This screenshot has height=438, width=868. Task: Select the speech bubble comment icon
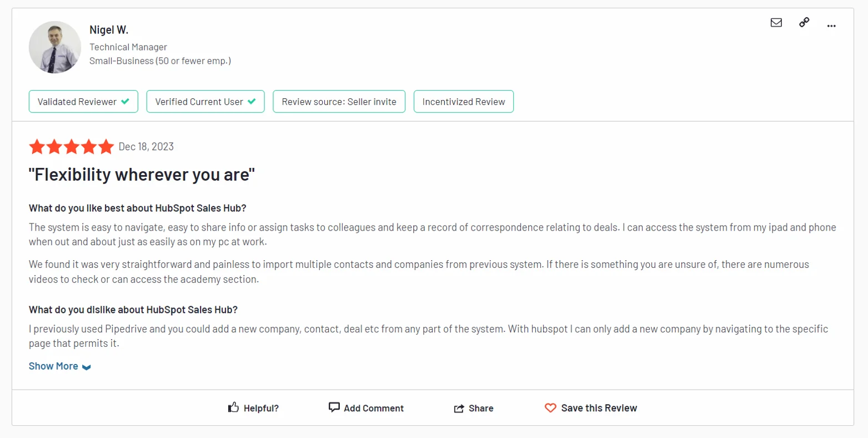(x=334, y=407)
